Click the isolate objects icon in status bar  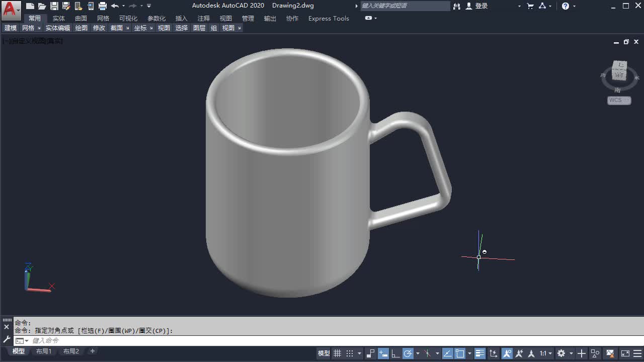[x=594, y=353]
